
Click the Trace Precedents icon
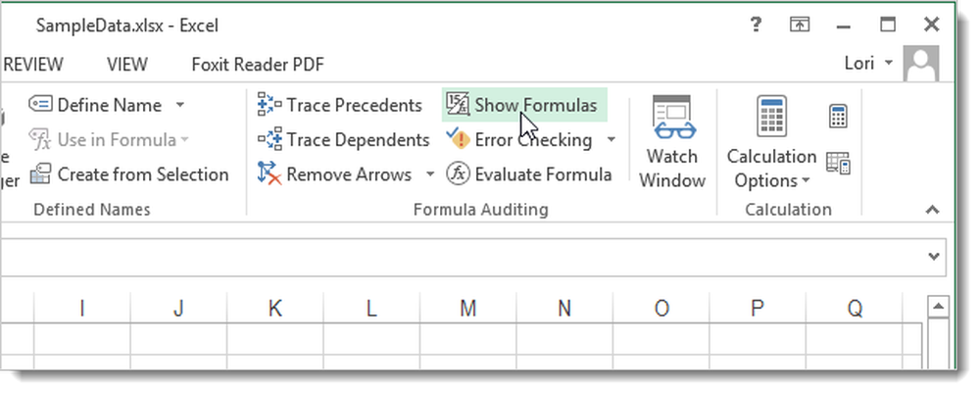(269, 105)
